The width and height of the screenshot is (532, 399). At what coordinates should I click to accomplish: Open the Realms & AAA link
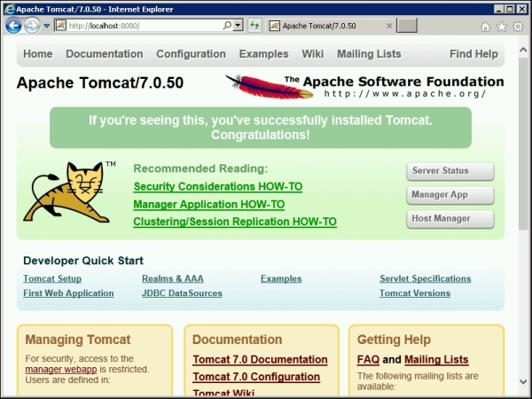coord(173,278)
